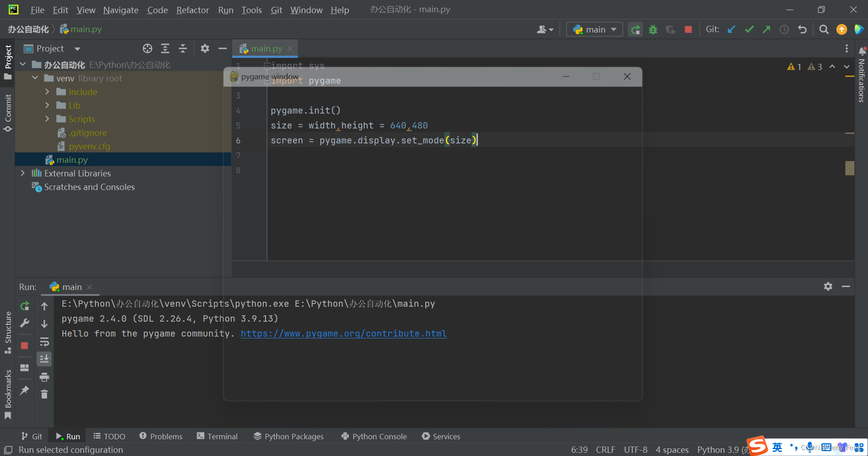Expand the include folder

click(x=47, y=92)
